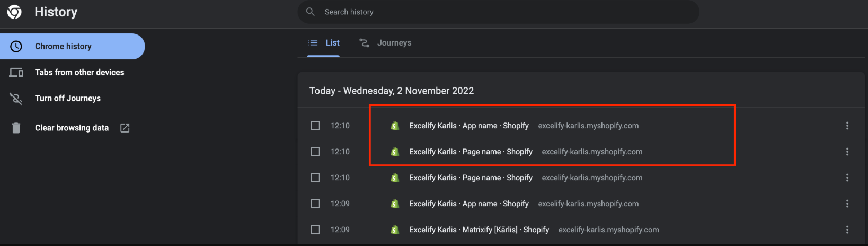Open more actions for first 12:10 App name entry

(847, 126)
